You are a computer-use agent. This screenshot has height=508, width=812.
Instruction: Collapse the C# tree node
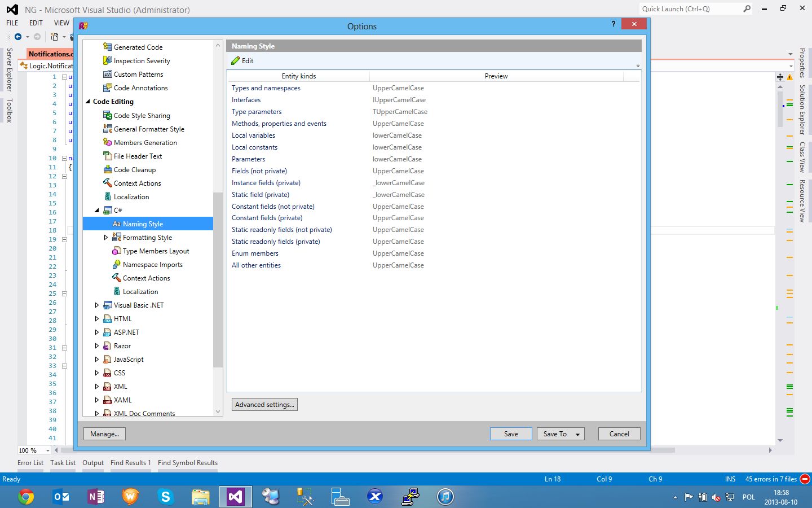[x=97, y=210]
